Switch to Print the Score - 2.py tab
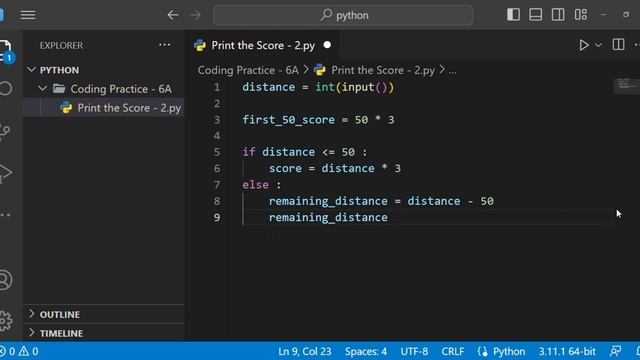The height and width of the screenshot is (360, 640). [262, 45]
